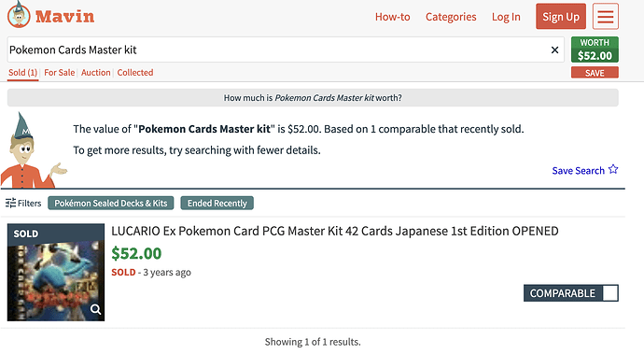Click the Mavin wizard logo icon
Viewport: 644px width, 354px height.
click(x=19, y=15)
